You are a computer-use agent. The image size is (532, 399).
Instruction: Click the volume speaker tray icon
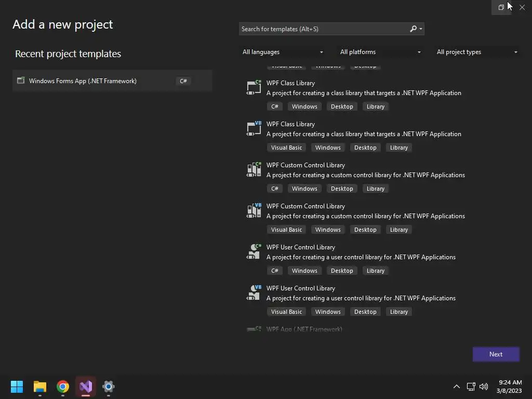(x=484, y=387)
